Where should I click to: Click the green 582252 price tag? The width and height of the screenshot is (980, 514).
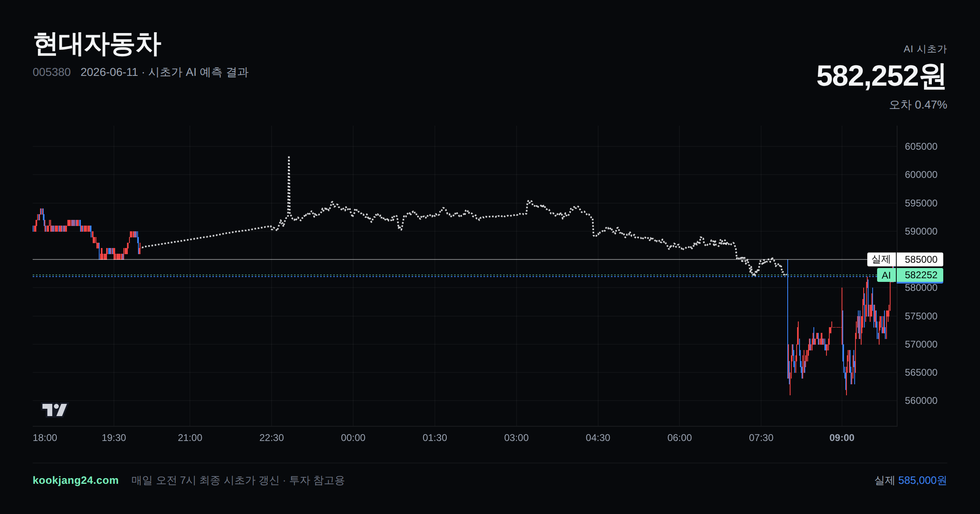pos(920,275)
